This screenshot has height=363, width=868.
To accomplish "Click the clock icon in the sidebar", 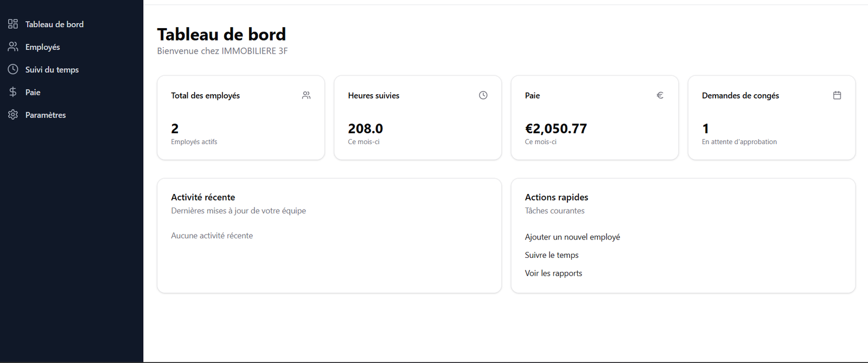I will point(13,69).
